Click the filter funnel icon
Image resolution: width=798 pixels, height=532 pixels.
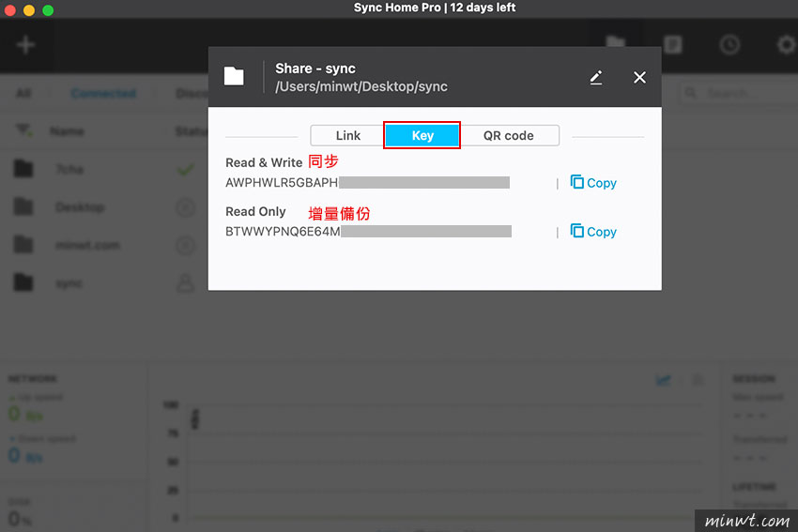23,130
